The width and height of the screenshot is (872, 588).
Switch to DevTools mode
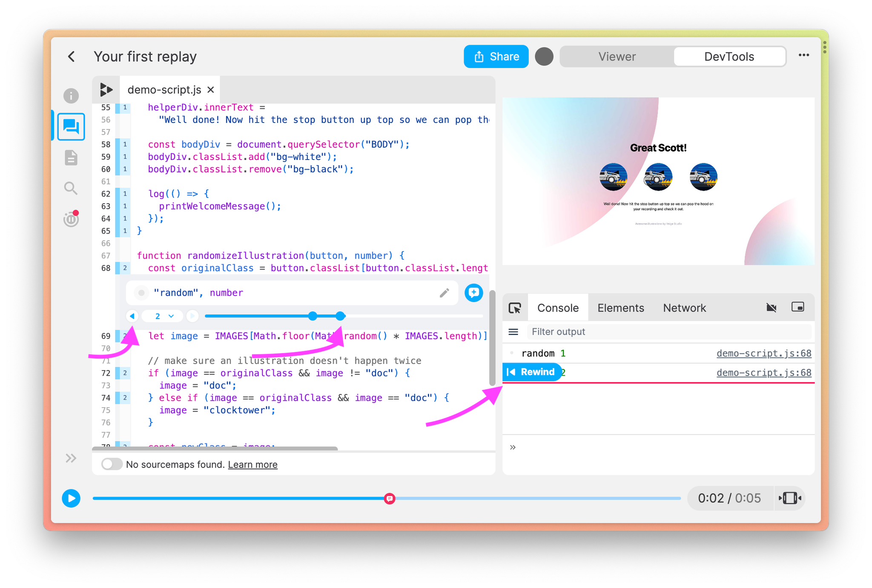pyautogui.click(x=729, y=57)
